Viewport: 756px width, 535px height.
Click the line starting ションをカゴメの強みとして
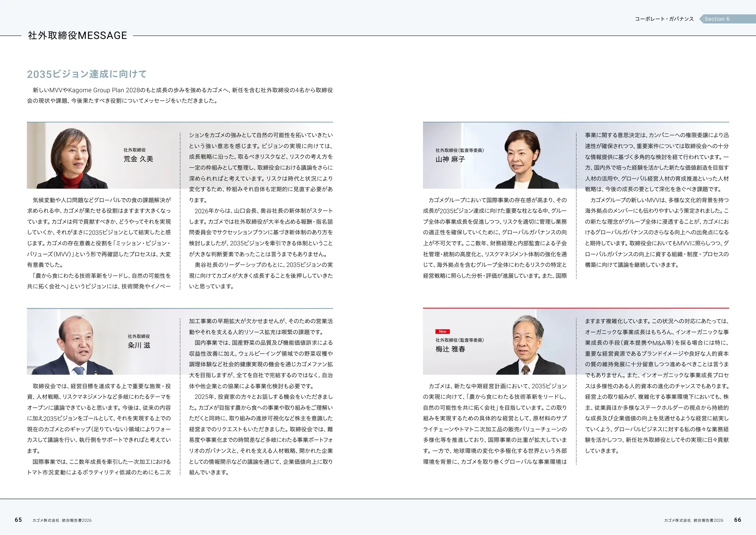click(261, 135)
